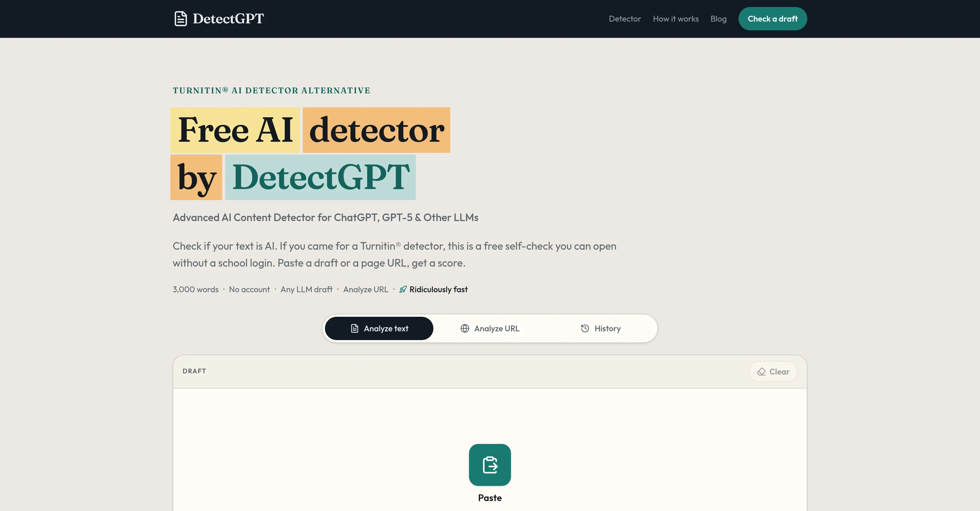Click the Advanced AI Content Detector subtitle
Viewport: 980px width, 511px height.
coord(326,218)
